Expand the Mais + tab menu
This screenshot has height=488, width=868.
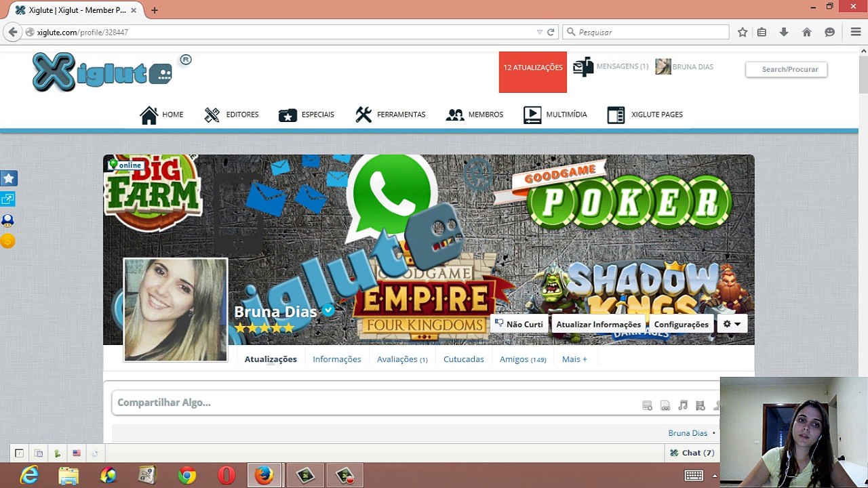pos(574,359)
